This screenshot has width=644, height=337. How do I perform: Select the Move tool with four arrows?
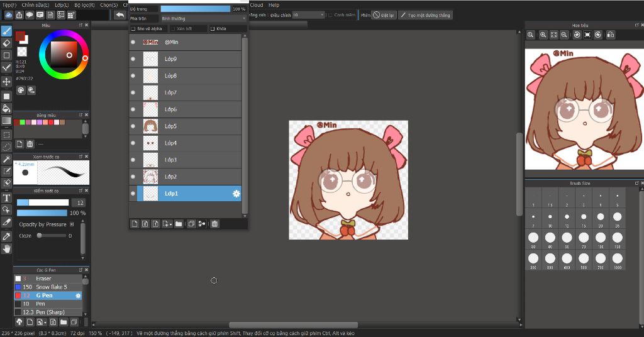6,81
